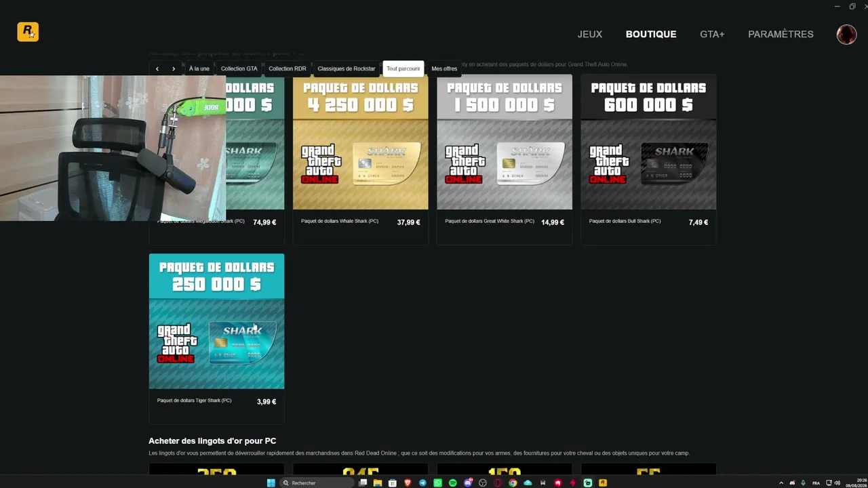Open the volume tray control

click(837, 483)
